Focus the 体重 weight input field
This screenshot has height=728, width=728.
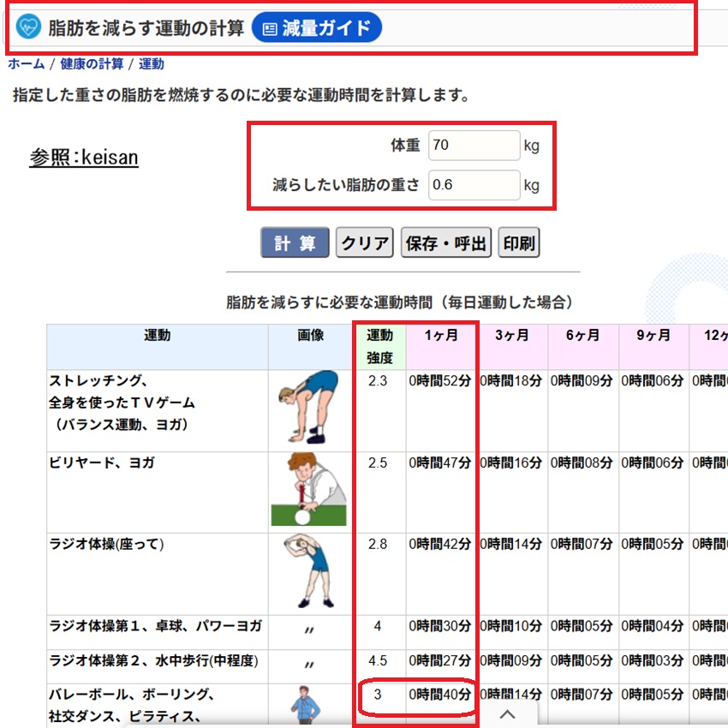pos(474,146)
